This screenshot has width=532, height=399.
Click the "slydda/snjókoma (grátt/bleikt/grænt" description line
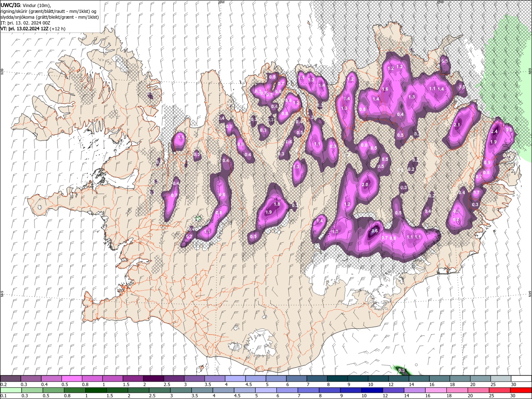49,17
